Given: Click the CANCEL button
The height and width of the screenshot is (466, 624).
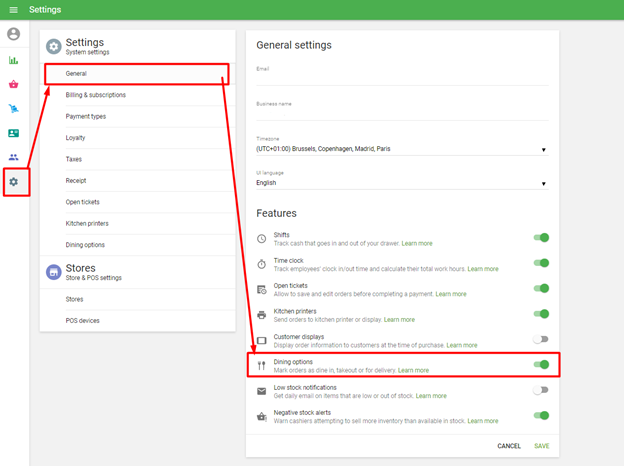Looking at the screenshot, I should click(509, 446).
